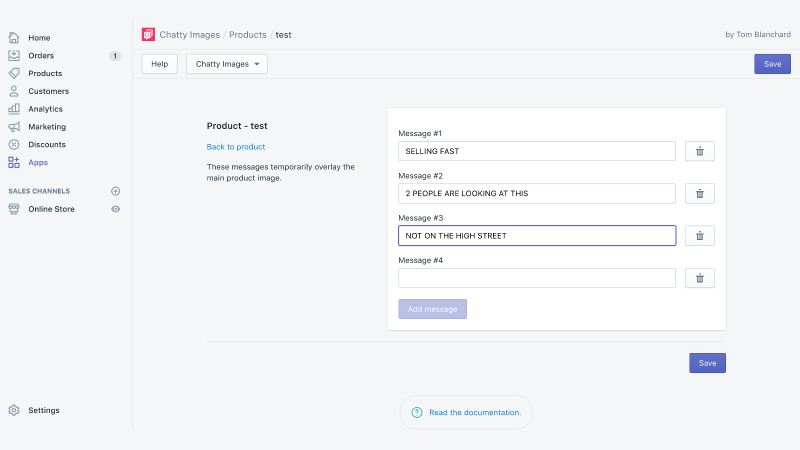
Task: Remove Message #3 using trash icon
Action: (x=699, y=236)
